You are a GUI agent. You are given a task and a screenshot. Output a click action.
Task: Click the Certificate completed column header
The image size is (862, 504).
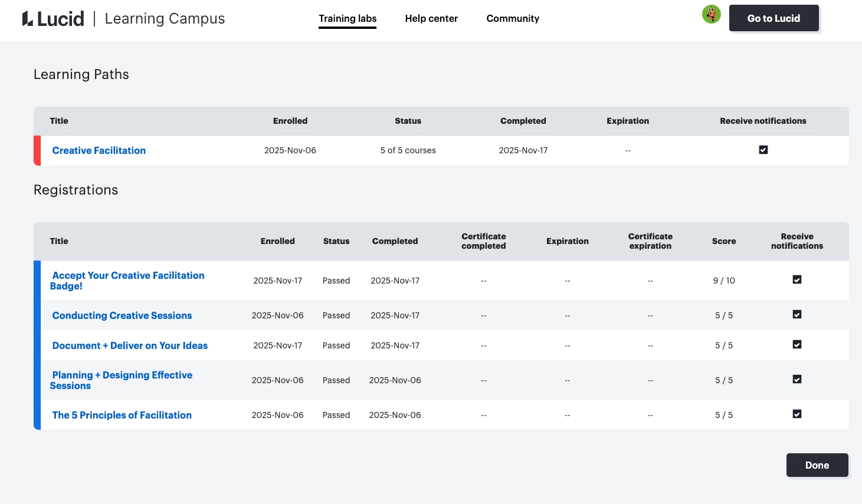(484, 241)
